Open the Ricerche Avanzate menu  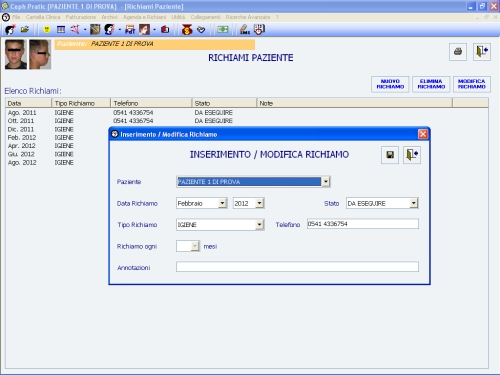tap(248, 17)
